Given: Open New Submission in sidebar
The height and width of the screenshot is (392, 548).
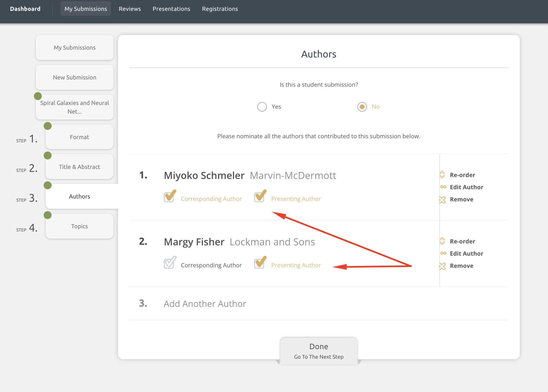Looking at the screenshot, I should pyautogui.click(x=75, y=78).
